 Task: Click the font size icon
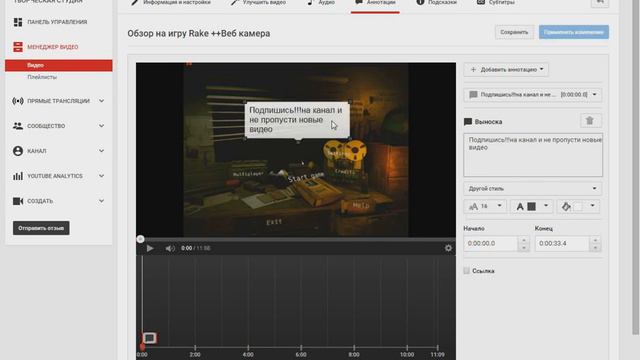(x=473, y=207)
